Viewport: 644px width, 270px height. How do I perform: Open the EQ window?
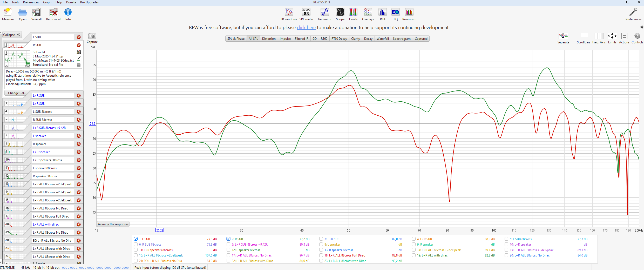(395, 14)
